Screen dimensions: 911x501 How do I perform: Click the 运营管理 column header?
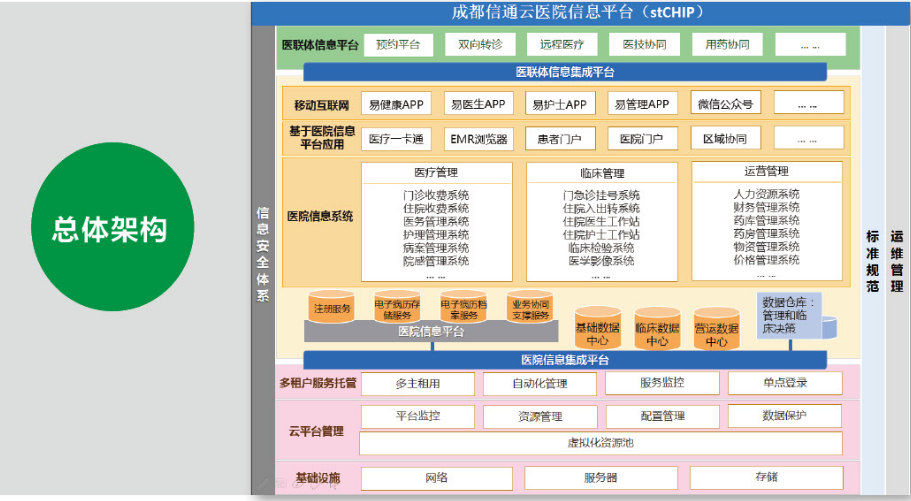click(767, 171)
